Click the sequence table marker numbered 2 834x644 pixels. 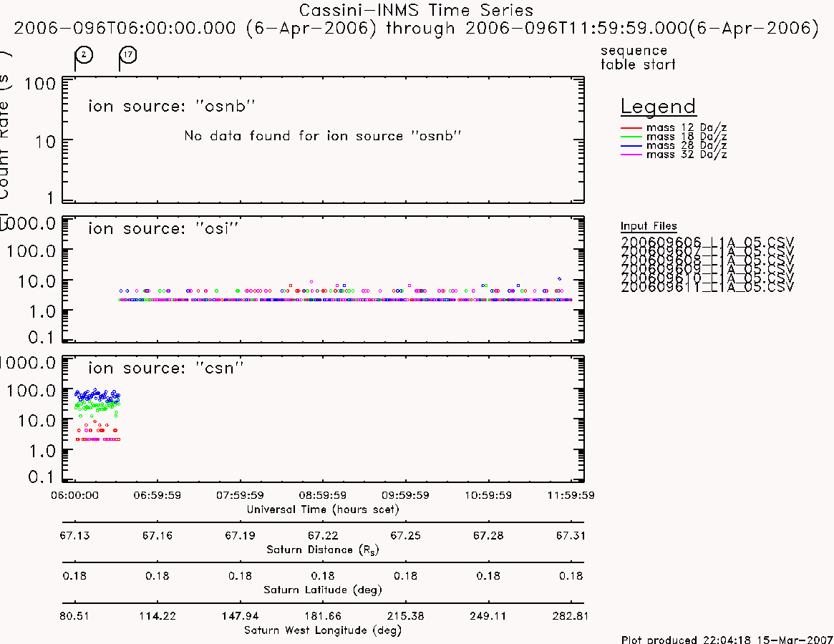point(84,56)
